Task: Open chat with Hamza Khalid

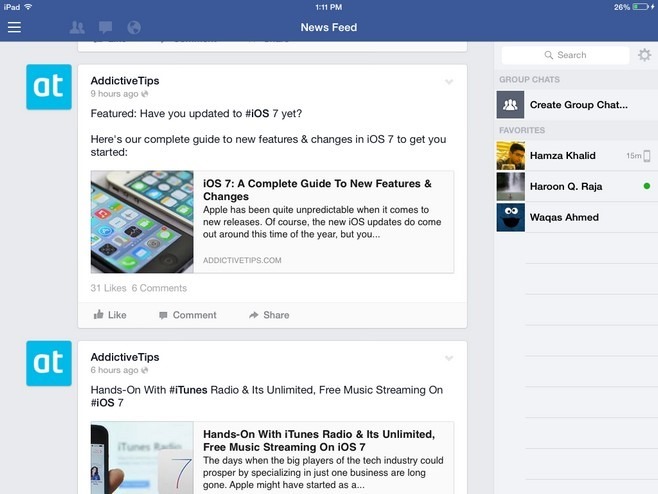Action: [577, 156]
